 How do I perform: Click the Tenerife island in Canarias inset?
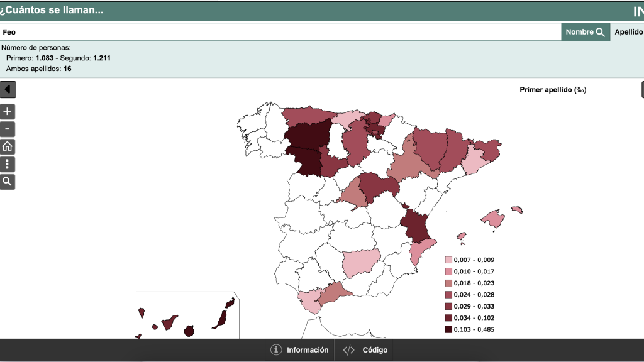[x=169, y=324]
